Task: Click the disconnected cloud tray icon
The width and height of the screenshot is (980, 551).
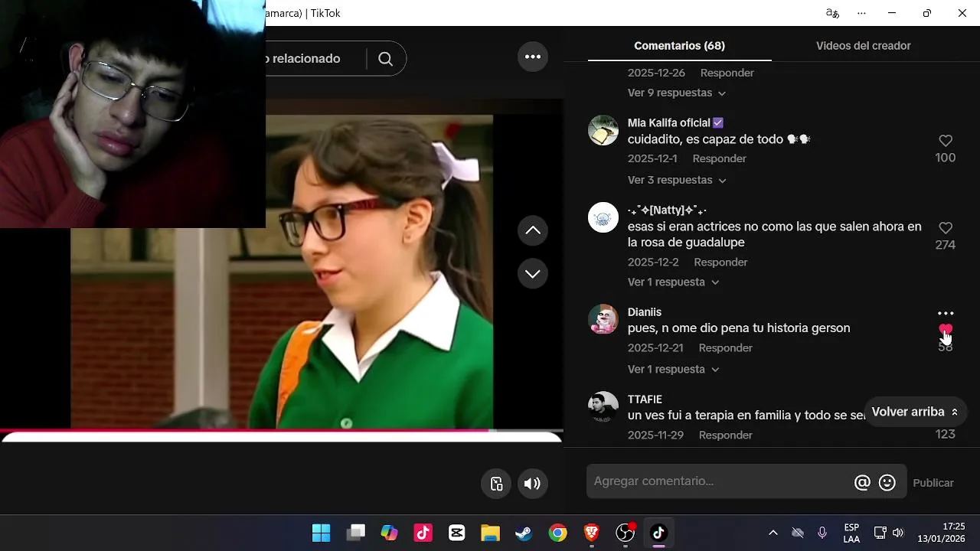Action: 798,533
